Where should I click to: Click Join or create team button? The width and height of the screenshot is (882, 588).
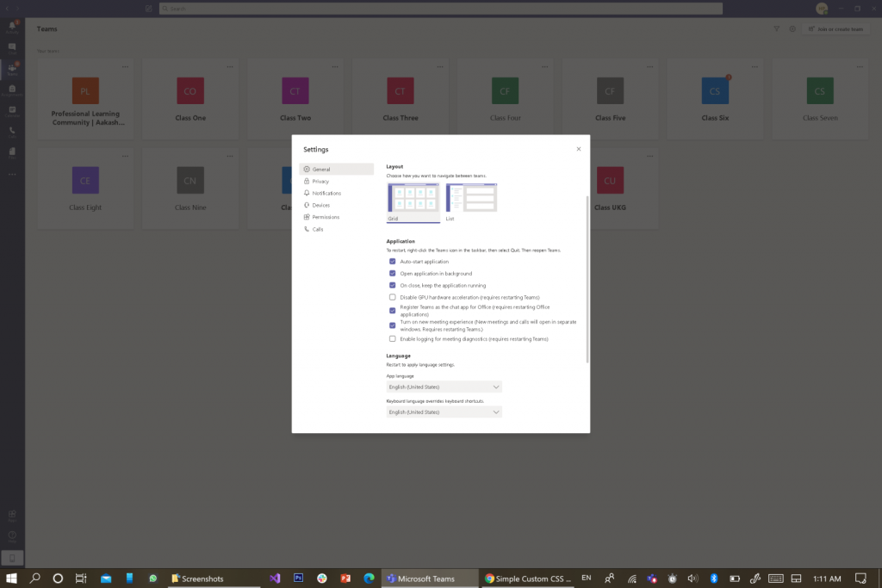pos(838,29)
